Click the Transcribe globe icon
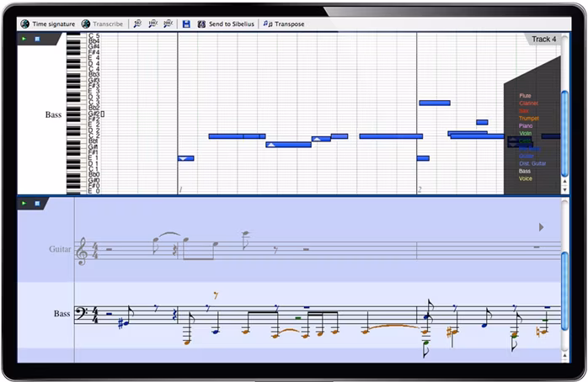The image size is (588, 382). click(x=86, y=24)
